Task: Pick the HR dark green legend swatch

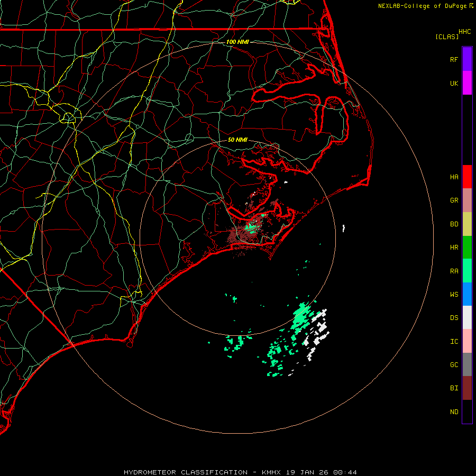Action: tap(467, 247)
